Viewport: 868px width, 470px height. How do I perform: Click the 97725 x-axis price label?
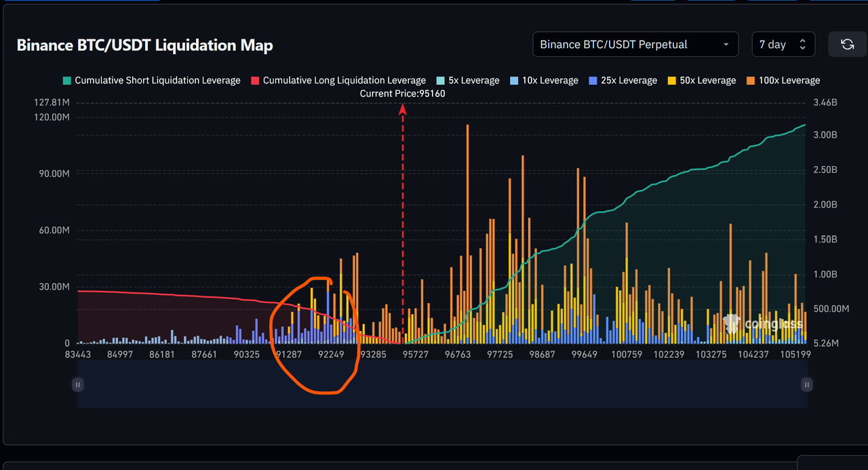[x=500, y=355]
